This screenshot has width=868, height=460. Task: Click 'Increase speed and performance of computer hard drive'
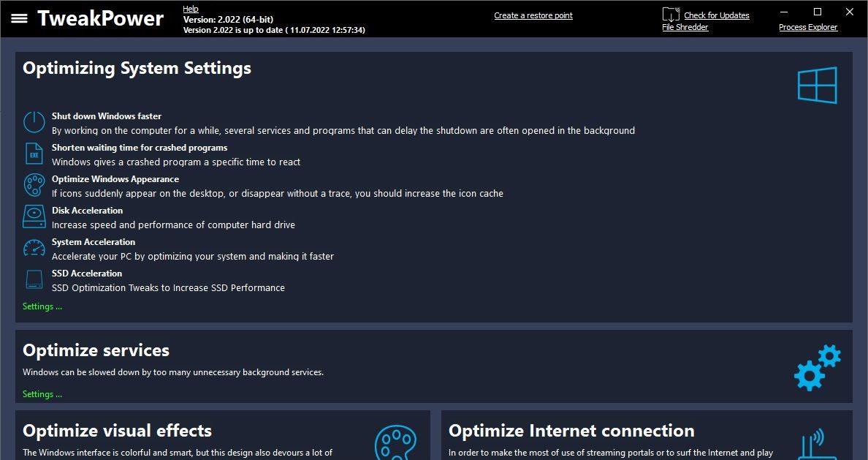173,225
